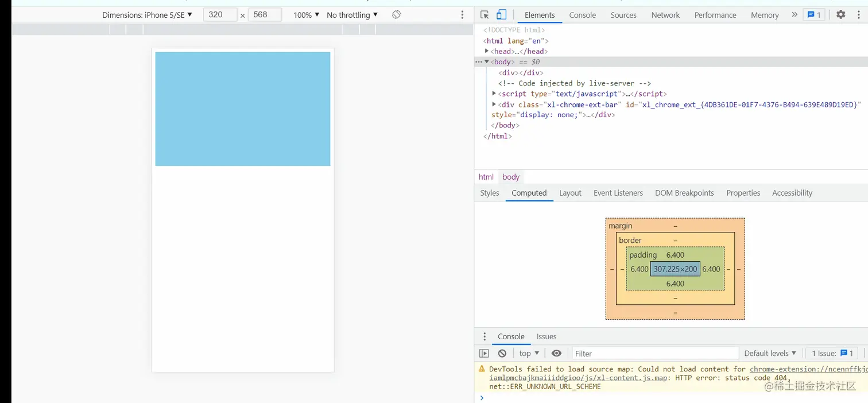This screenshot has width=868, height=403.
Task: Open the Computed pane tab
Action: pyautogui.click(x=529, y=193)
